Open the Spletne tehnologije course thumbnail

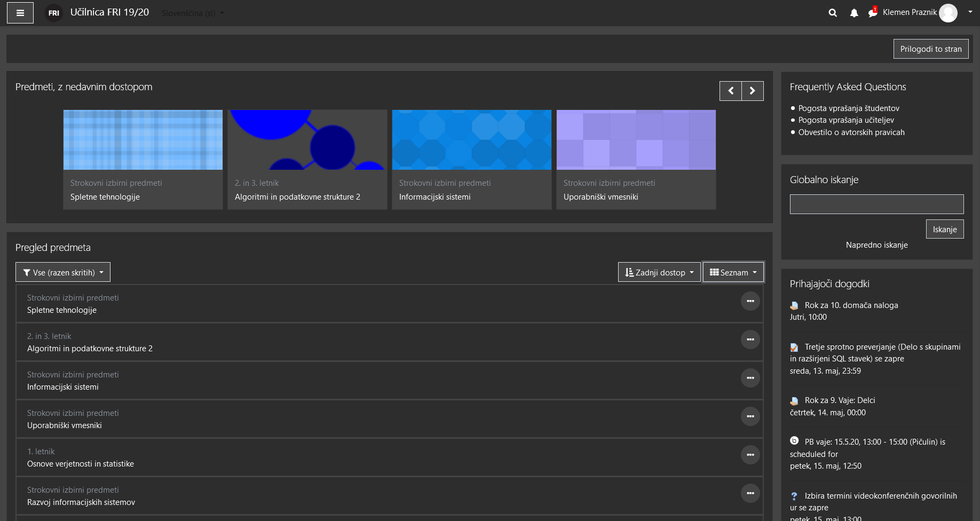coord(143,140)
